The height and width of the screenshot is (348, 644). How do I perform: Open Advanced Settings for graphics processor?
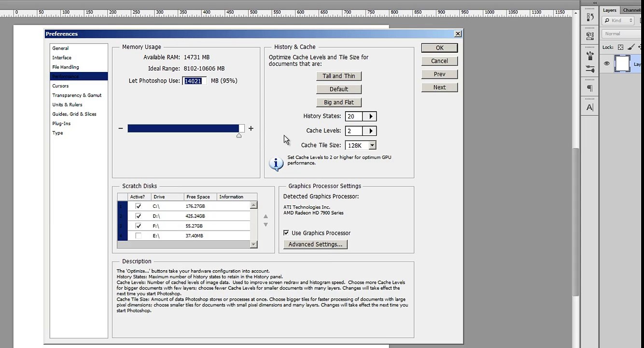315,245
